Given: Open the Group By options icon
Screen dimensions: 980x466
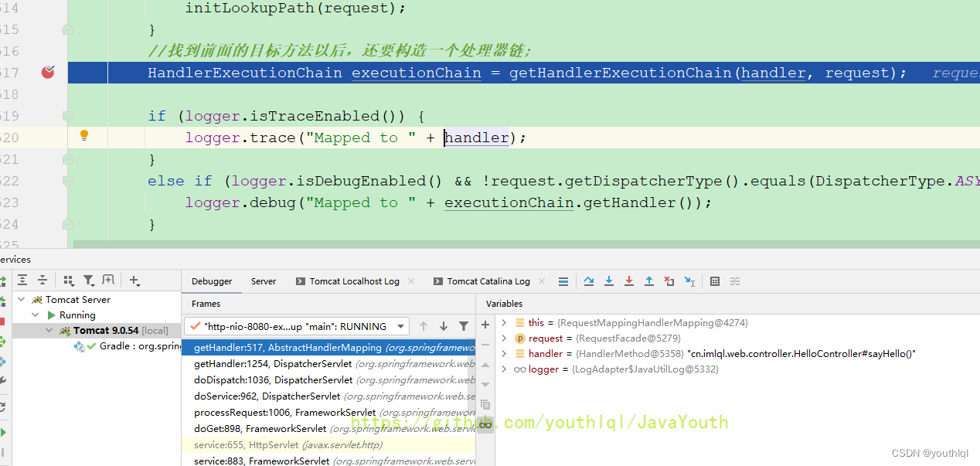Looking at the screenshot, I should point(69,281).
